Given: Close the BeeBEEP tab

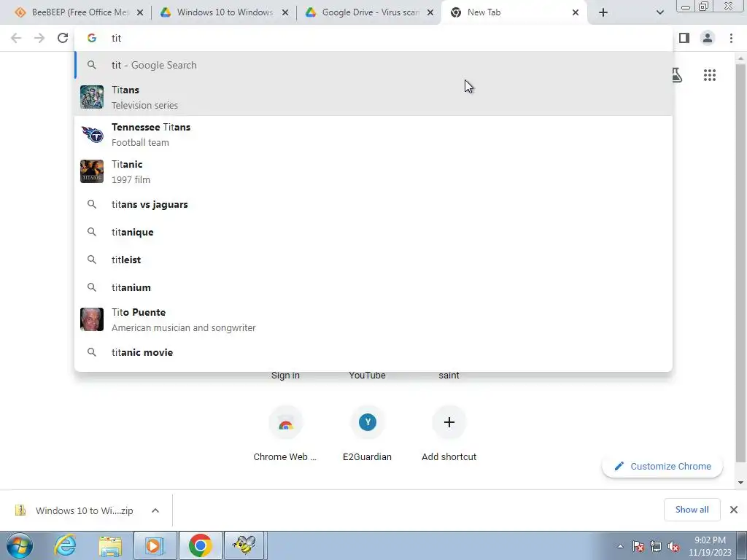Looking at the screenshot, I should tap(140, 12).
